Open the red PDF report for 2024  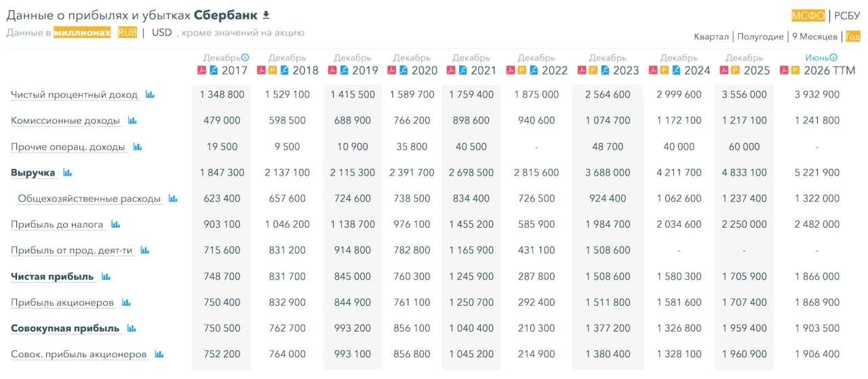653,70
